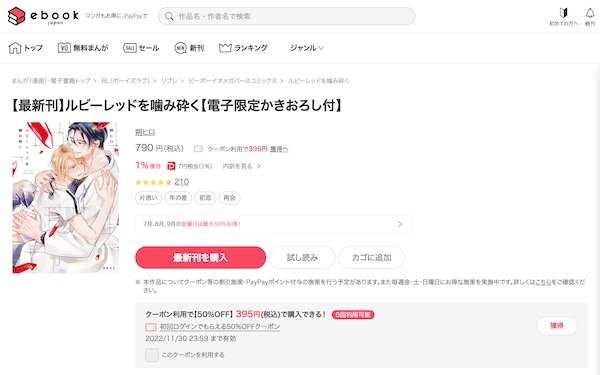Viewport: 600px width, 375px height.
Task: Click カゴに追加 add to cart button
Action: [x=372, y=258]
